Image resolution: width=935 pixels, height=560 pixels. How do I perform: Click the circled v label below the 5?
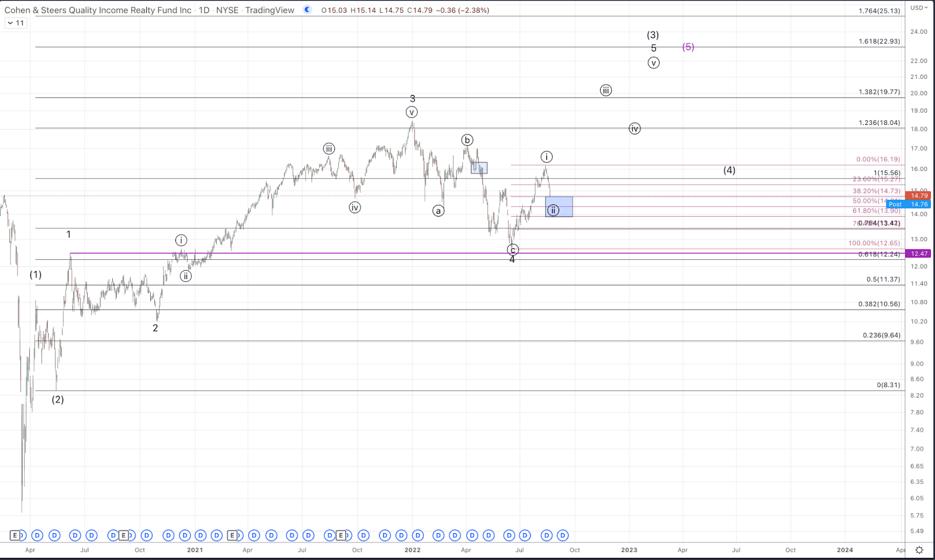653,62
